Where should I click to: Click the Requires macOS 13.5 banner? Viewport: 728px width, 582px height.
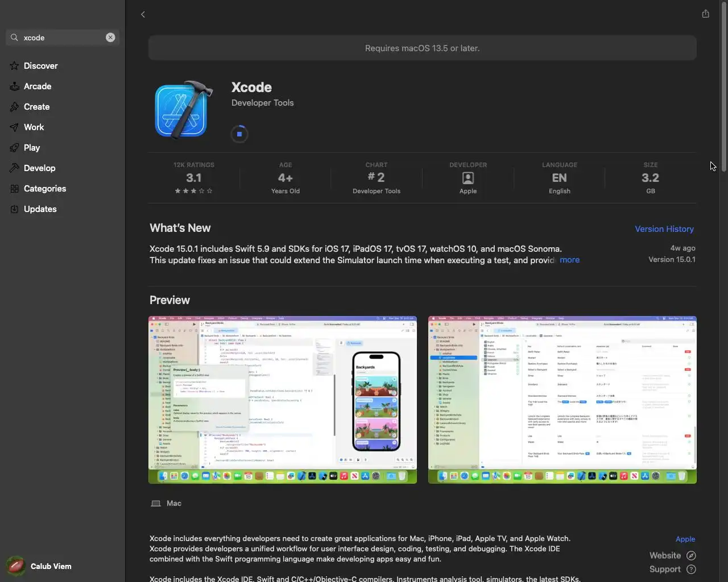(x=423, y=48)
